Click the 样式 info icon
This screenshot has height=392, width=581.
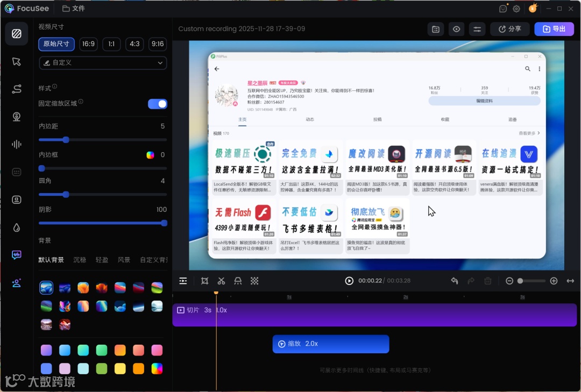(55, 87)
